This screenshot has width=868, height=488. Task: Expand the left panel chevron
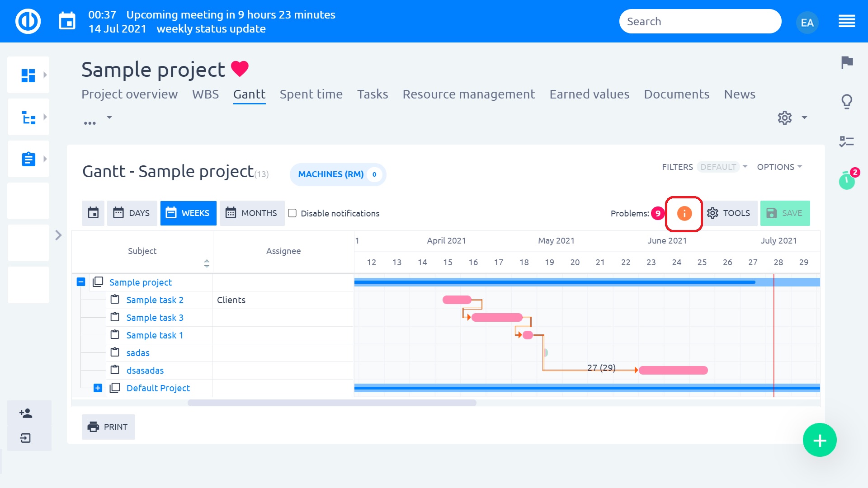point(58,235)
